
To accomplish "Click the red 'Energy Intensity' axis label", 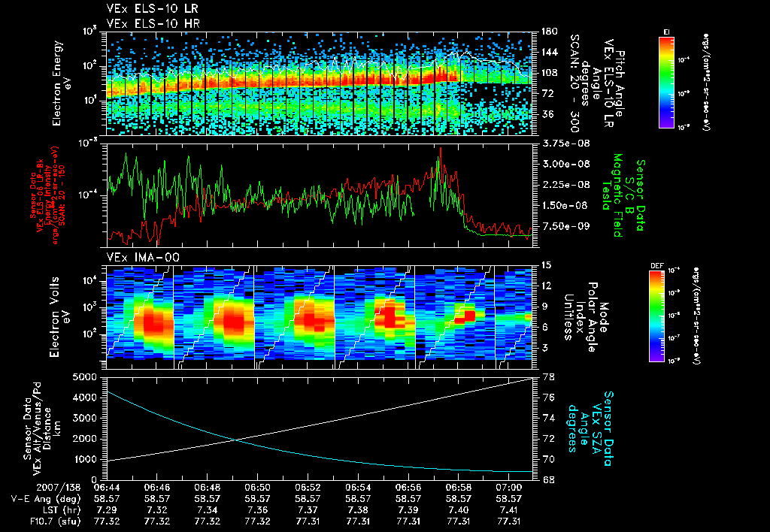I will 47,196.
